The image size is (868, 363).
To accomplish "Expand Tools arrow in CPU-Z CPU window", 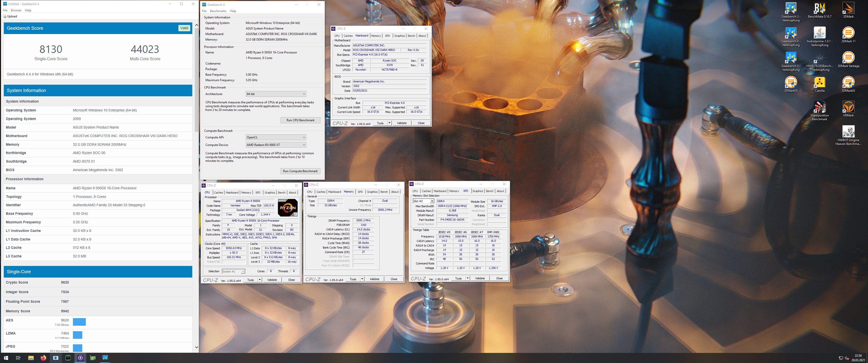I will coord(259,280).
